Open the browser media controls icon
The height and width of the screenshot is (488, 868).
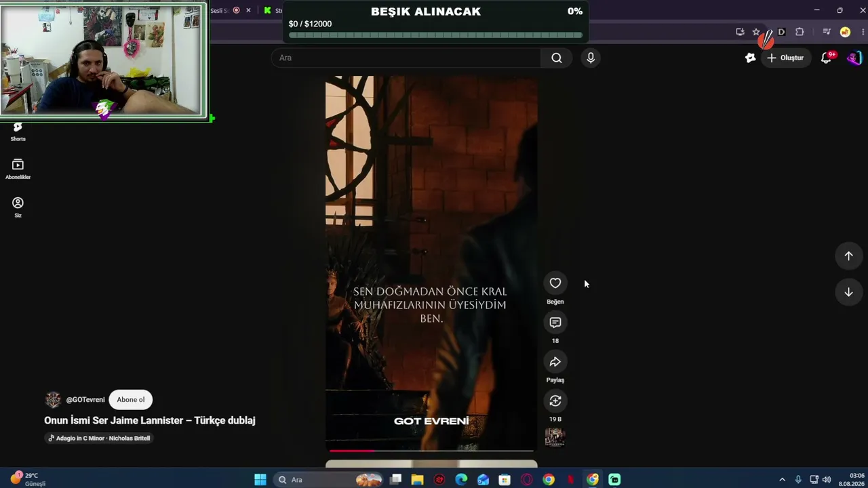(x=827, y=32)
